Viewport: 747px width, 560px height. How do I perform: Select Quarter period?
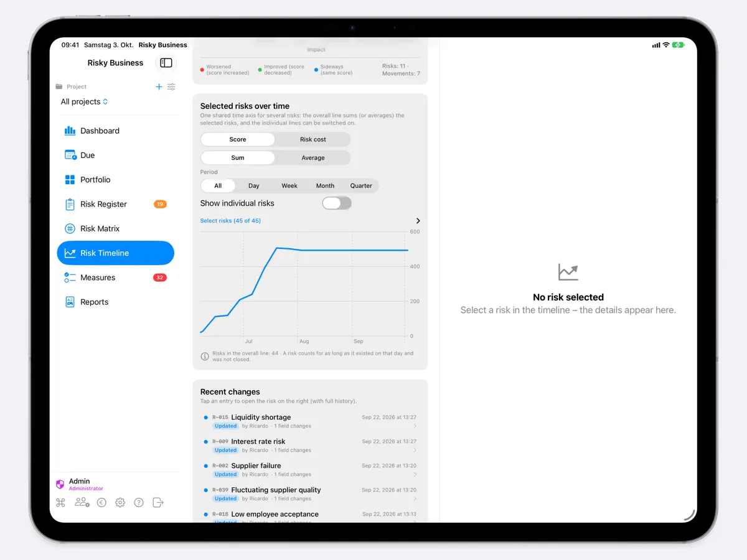(x=361, y=185)
